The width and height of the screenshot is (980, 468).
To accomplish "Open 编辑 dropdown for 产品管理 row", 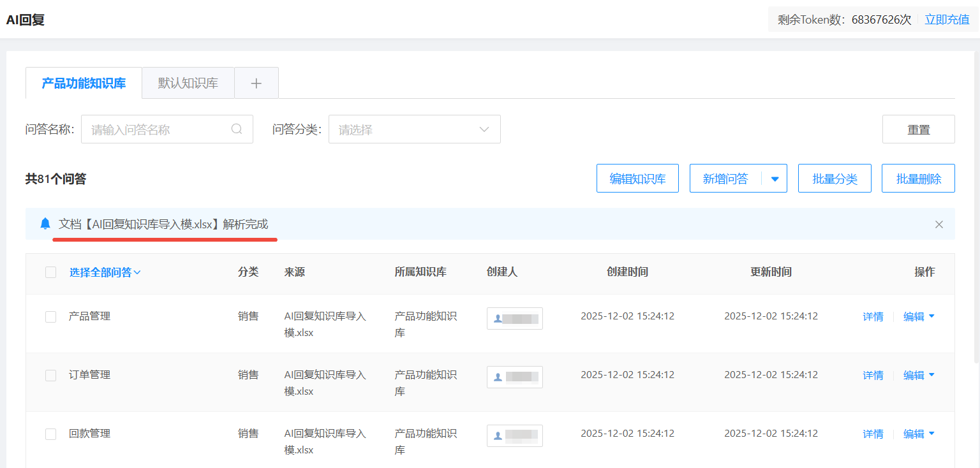I will [932, 316].
